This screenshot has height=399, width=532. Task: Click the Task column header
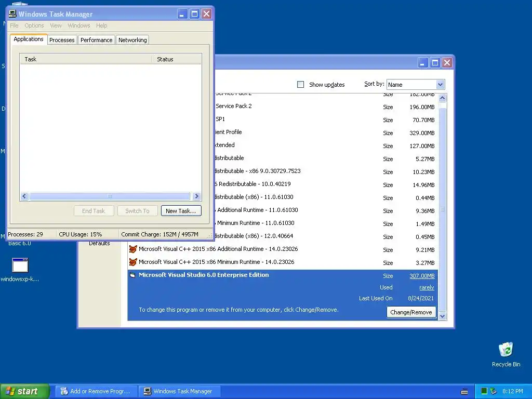click(x=86, y=59)
